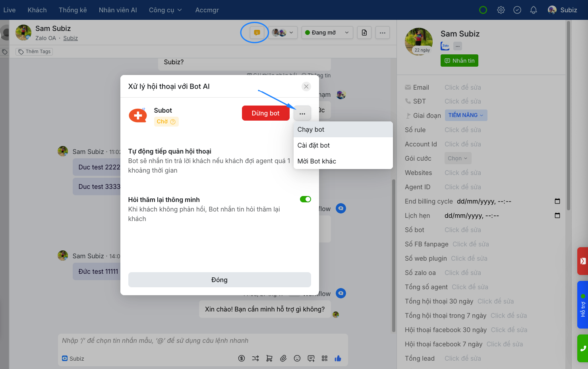Click the shopping cart icon in composer
The height and width of the screenshot is (369, 588).
269,358
